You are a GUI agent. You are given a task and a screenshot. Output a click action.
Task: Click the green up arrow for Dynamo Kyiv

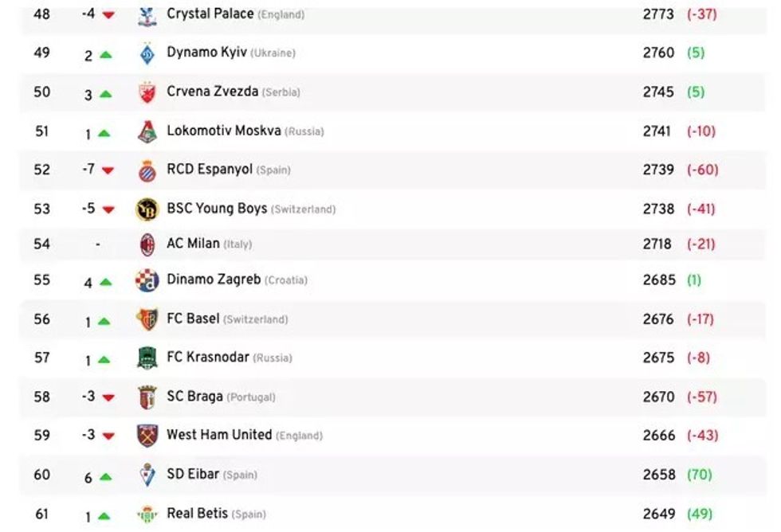106,55
